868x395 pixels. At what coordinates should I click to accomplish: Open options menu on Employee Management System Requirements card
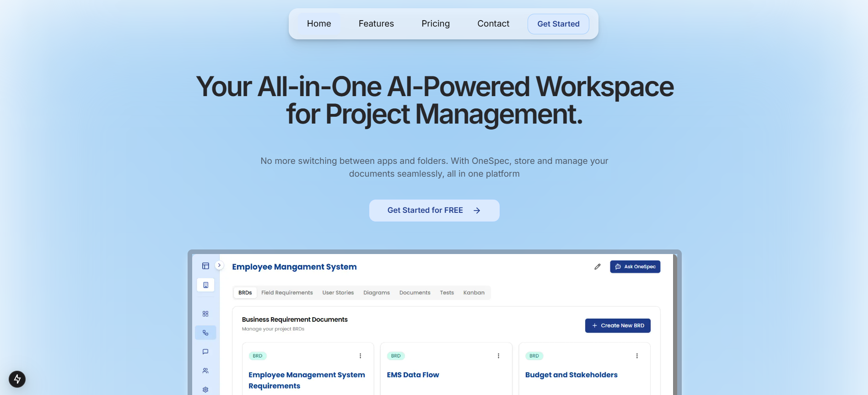(360, 356)
